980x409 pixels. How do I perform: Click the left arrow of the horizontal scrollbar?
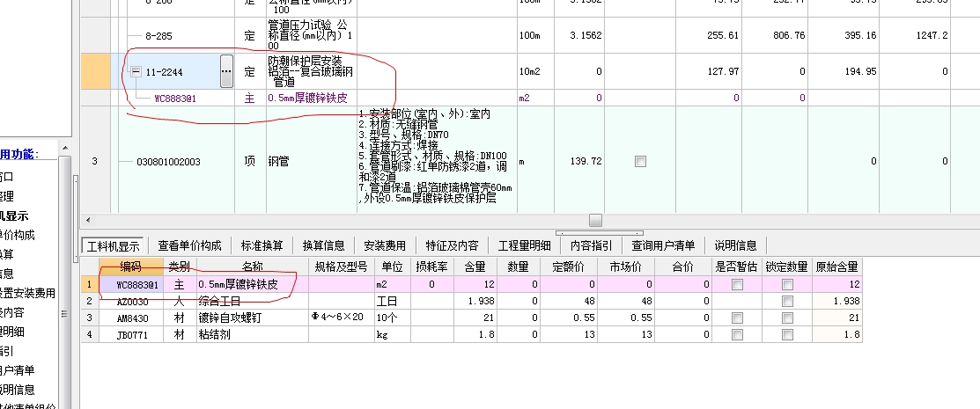click(x=88, y=221)
